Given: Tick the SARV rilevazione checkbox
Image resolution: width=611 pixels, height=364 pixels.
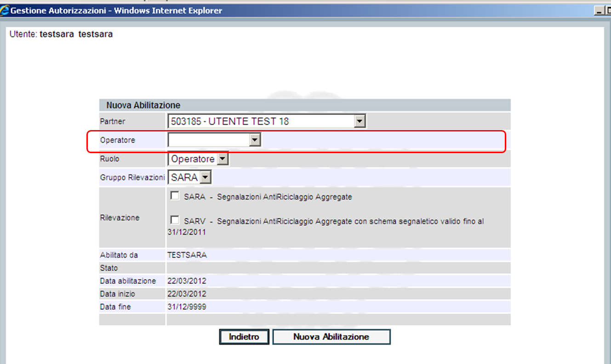Looking at the screenshot, I should [175, 220].
